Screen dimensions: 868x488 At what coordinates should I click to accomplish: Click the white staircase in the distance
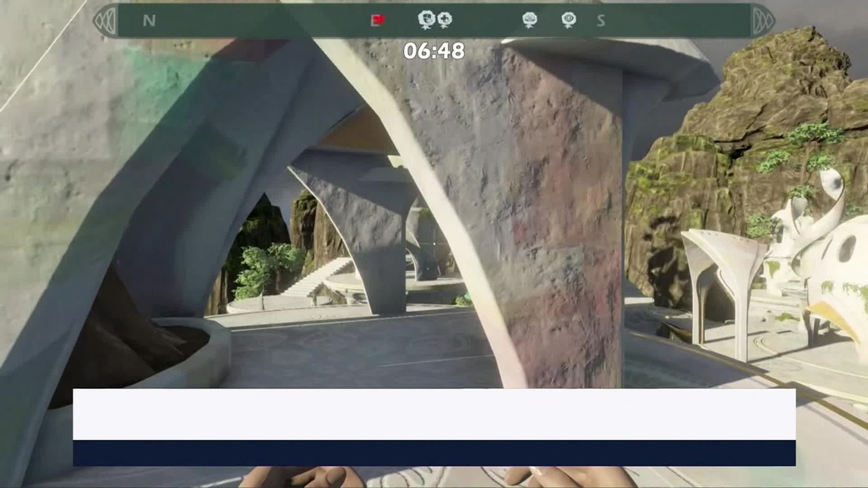tap(316, 276)
